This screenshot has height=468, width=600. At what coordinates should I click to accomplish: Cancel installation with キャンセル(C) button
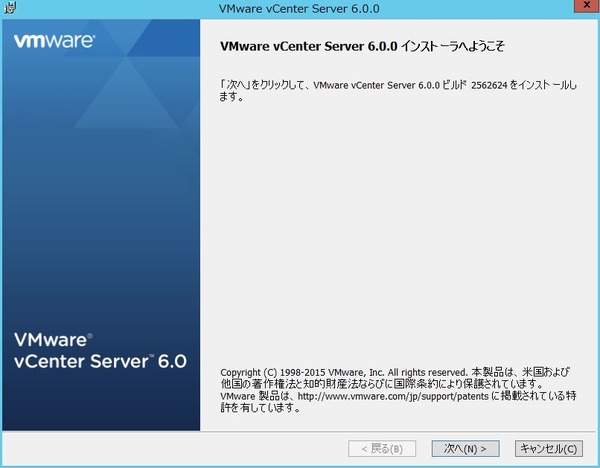(549, 448)
